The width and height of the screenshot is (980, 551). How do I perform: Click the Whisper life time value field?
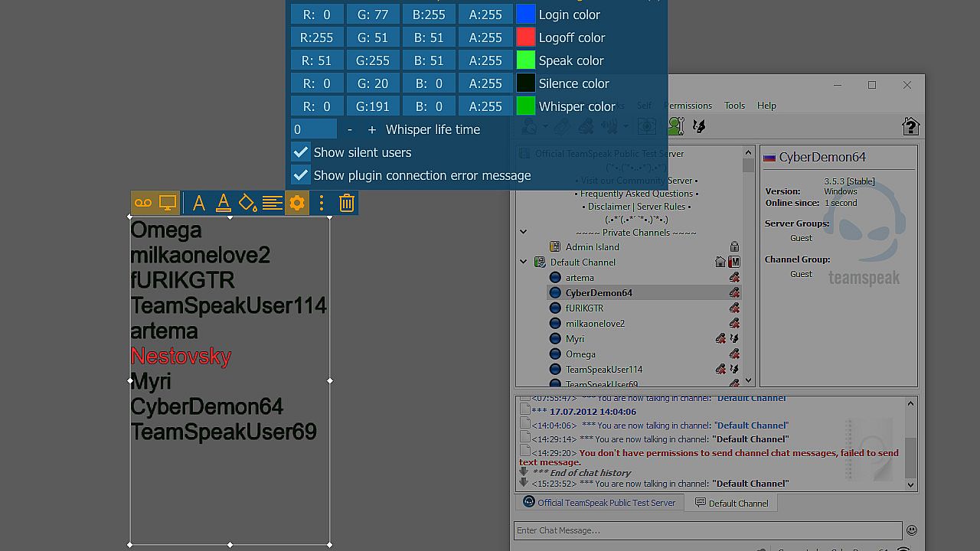pos(314,129)
